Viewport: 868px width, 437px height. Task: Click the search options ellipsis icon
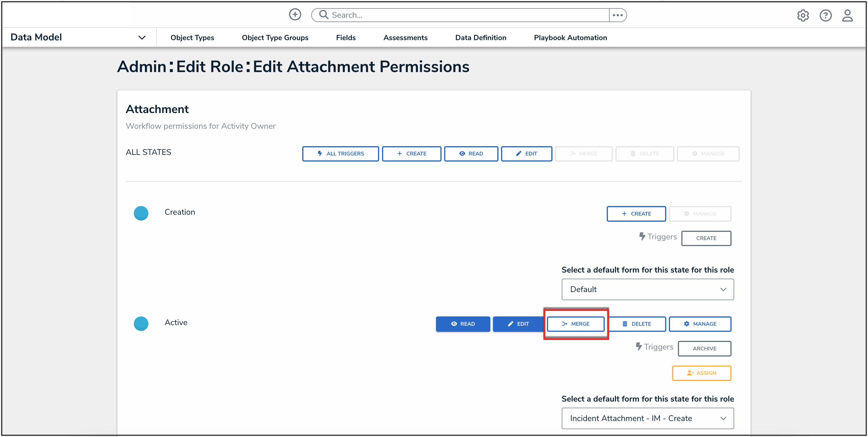[617, 15]
